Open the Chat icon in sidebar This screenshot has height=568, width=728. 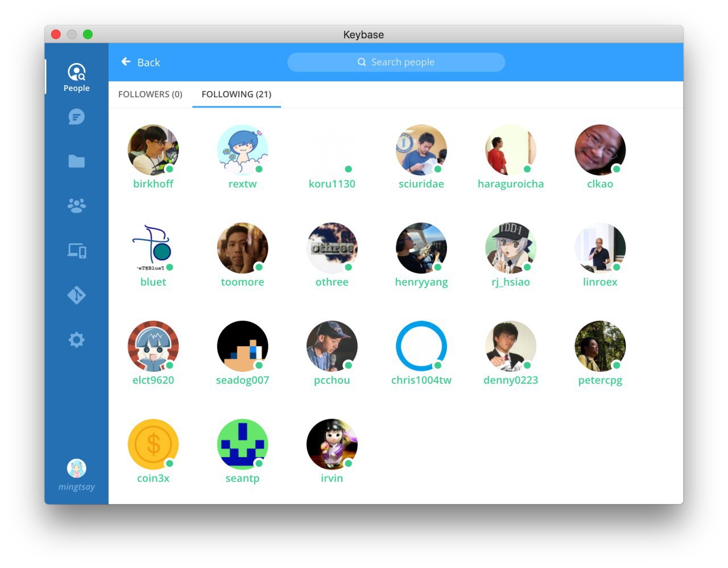[77, 117]
